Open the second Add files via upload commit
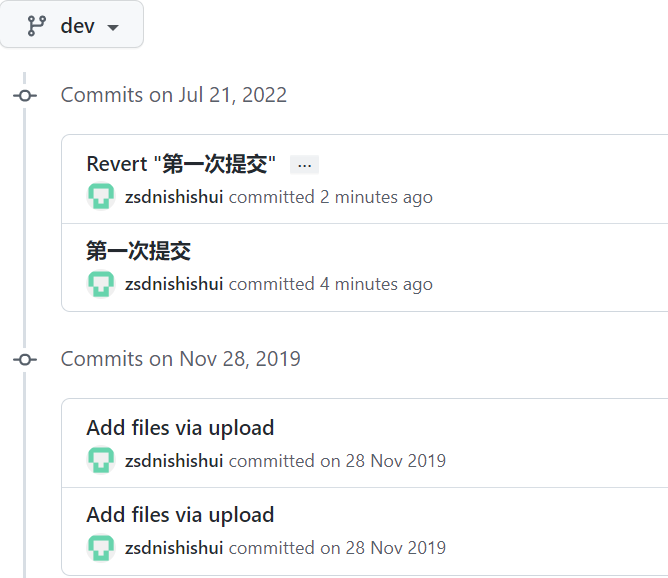 (x=180, y=515)
